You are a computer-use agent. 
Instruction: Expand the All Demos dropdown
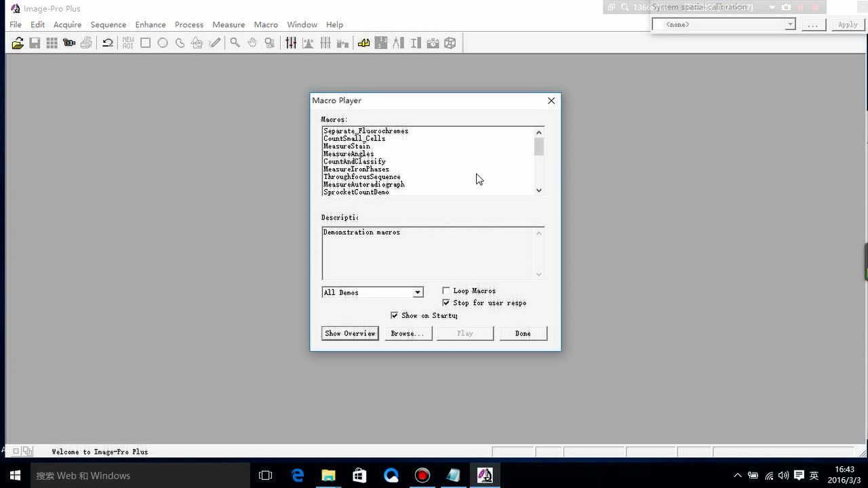[x=418, y=292]
